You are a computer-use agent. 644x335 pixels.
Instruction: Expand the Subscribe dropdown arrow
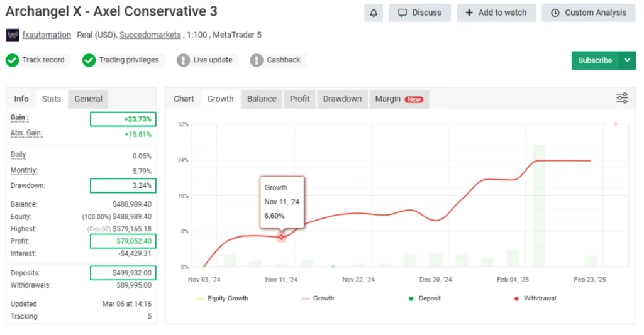(627, 60)
